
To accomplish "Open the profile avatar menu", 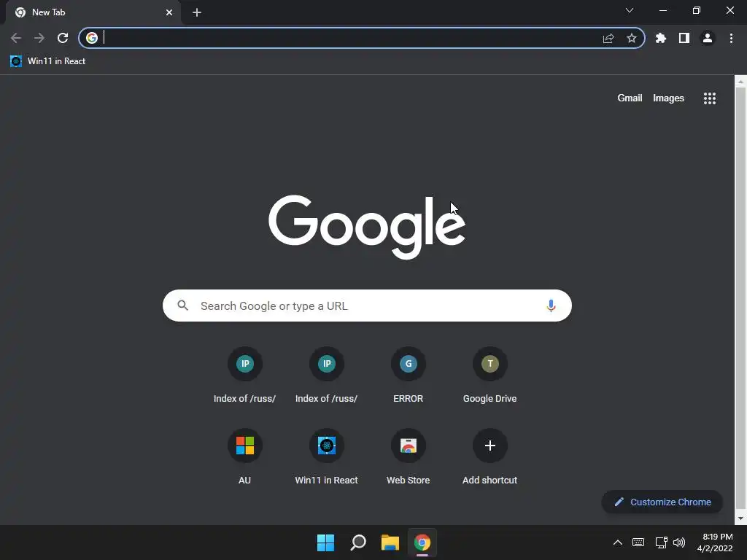I will coord(708,38).
